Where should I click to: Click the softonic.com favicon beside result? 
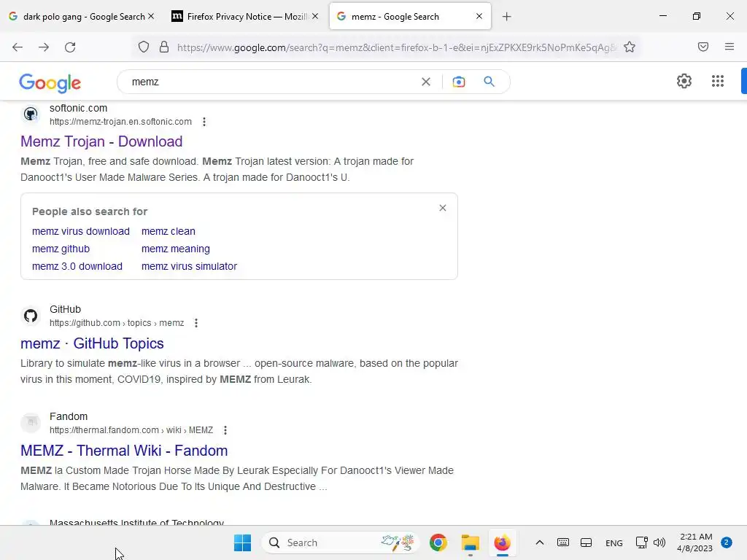31,114
